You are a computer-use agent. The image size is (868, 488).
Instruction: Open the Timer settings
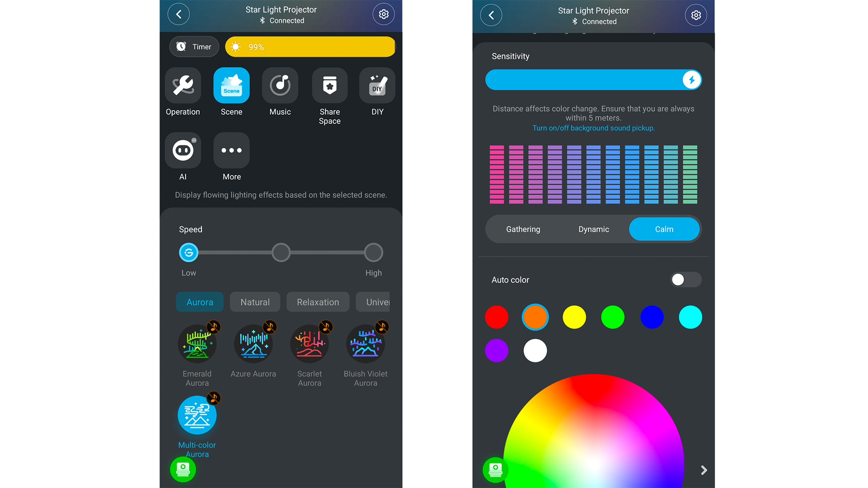[195, 47]
